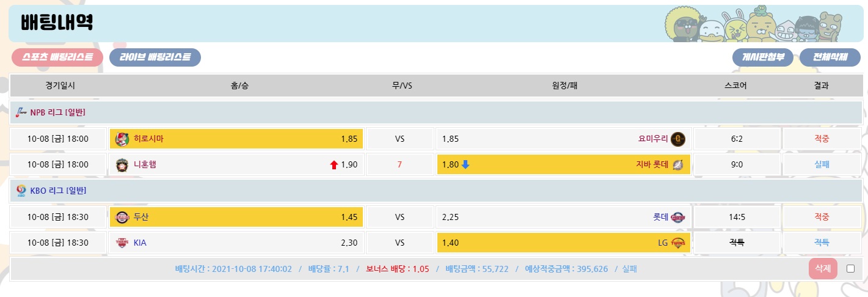Tick the checkbox next to 삭제
Image resolution: width=868 pixels, height=297 pixels.
[850, 268]
